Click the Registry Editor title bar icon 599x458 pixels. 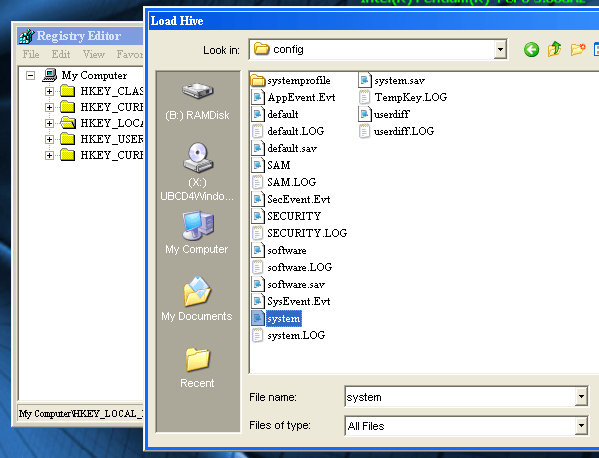tap(26, 36)
